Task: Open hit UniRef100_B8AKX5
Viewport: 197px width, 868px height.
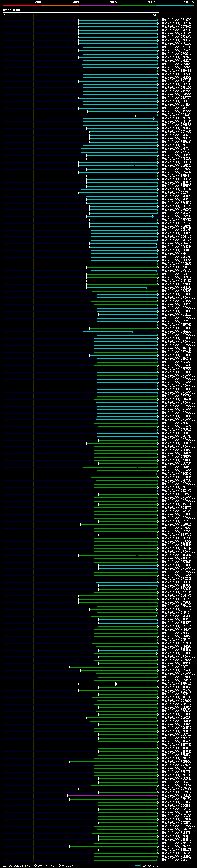Action: click(176, 165)
